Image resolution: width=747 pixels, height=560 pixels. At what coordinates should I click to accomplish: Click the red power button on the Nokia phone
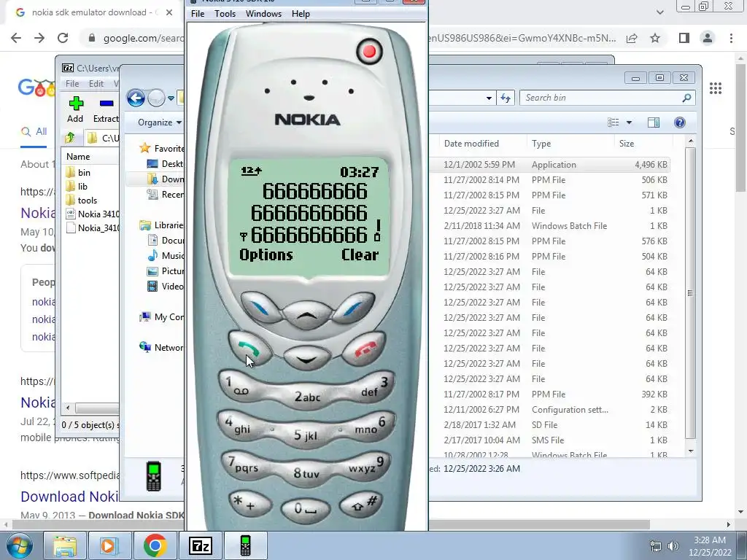pyautogui.click(x=369, y=52)
